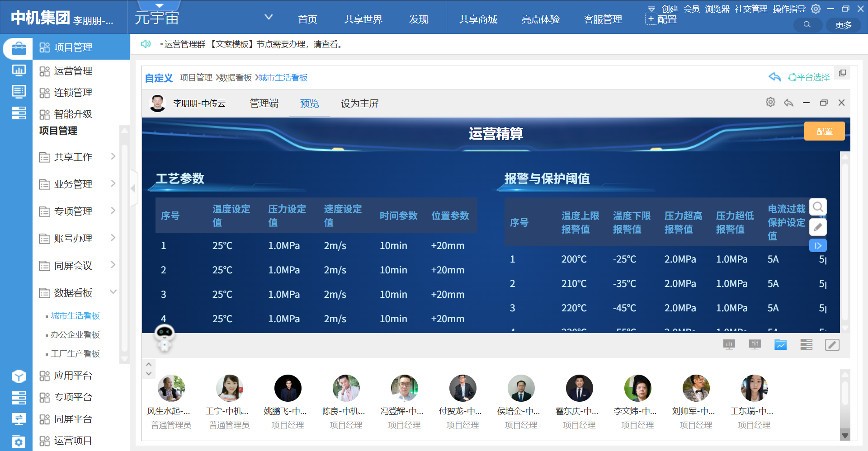Click the settings gear in preview toolbar
Viewport: 868px width, 451px height.
pyautogui.click(x=770, y=103)
